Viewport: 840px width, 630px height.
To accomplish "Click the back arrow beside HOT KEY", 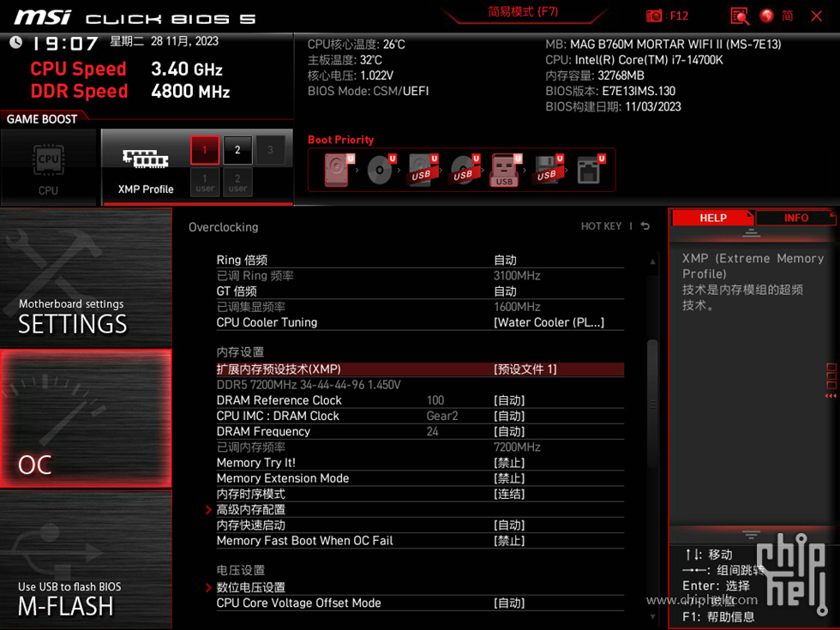I will click(x=645, y=226).
